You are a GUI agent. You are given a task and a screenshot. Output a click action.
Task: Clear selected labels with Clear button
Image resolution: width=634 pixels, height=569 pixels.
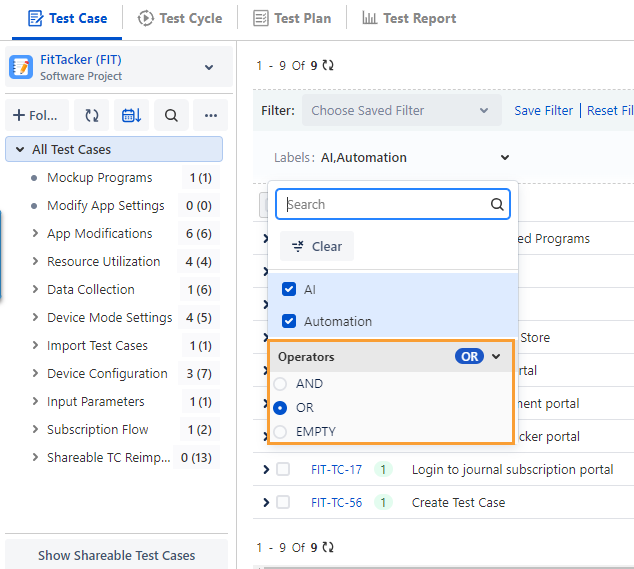(317, 246)
